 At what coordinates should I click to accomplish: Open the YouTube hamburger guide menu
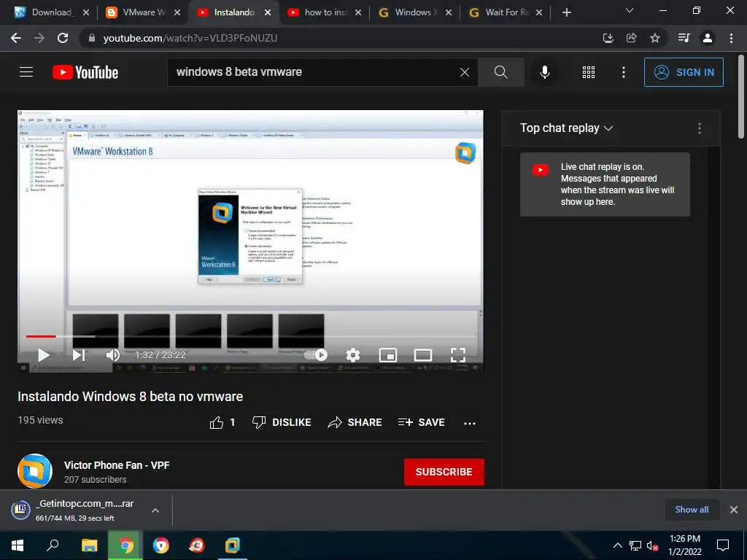coord(26,72)
